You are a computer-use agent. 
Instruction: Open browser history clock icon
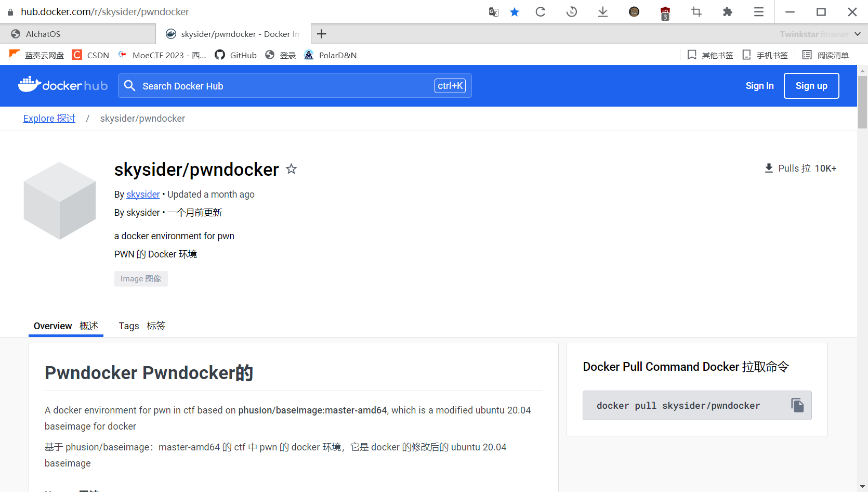(572, 12)
